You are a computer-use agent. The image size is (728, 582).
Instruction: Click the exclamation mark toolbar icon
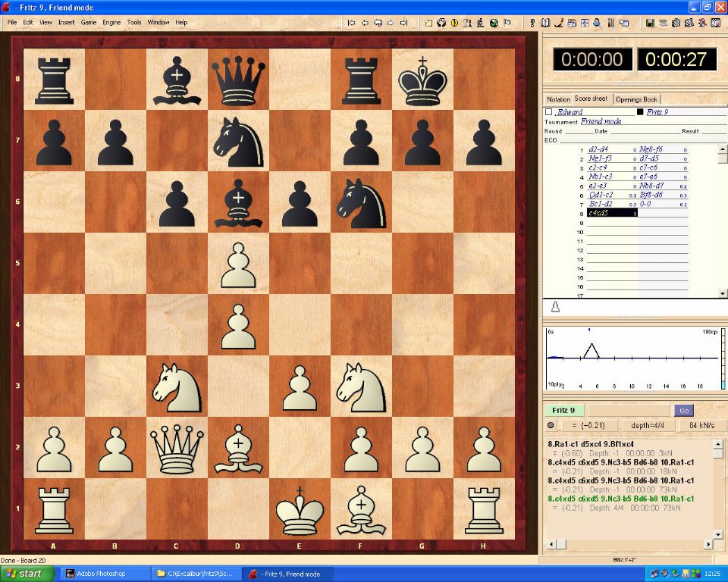point(532,22)
